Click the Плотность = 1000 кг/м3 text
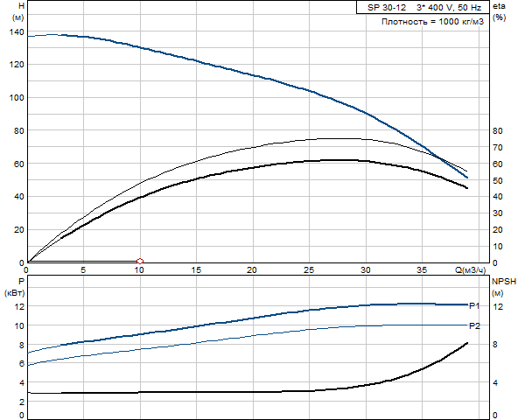Image resolution: width=518 pixels, height=420 pixels. pos(432,22)
